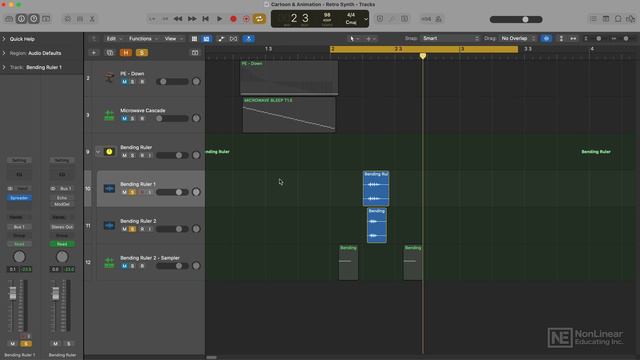This screenshot has height=360, width=640.
Task: Toggle the orange Hide (H) button
Action: (x=126, y=53)
